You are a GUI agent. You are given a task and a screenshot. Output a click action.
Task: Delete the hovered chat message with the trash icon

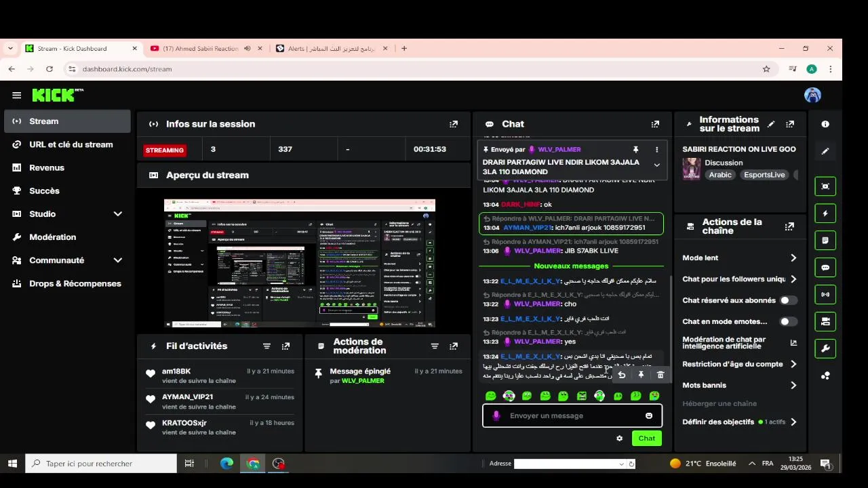660,375
